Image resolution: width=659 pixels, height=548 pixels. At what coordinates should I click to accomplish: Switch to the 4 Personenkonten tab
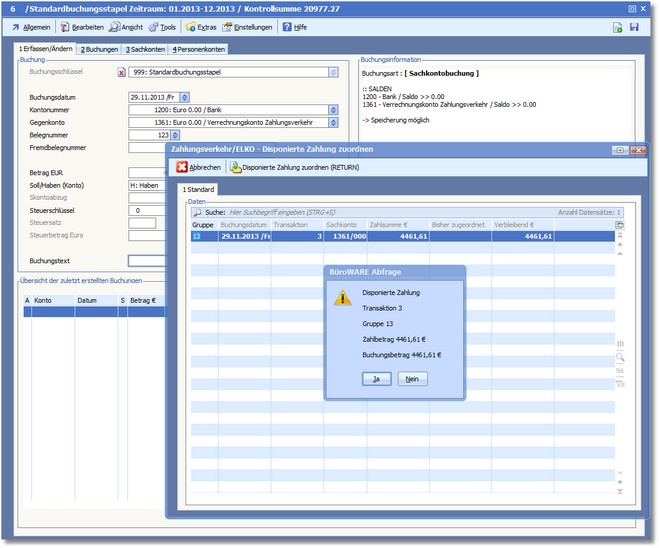[198, 49]
